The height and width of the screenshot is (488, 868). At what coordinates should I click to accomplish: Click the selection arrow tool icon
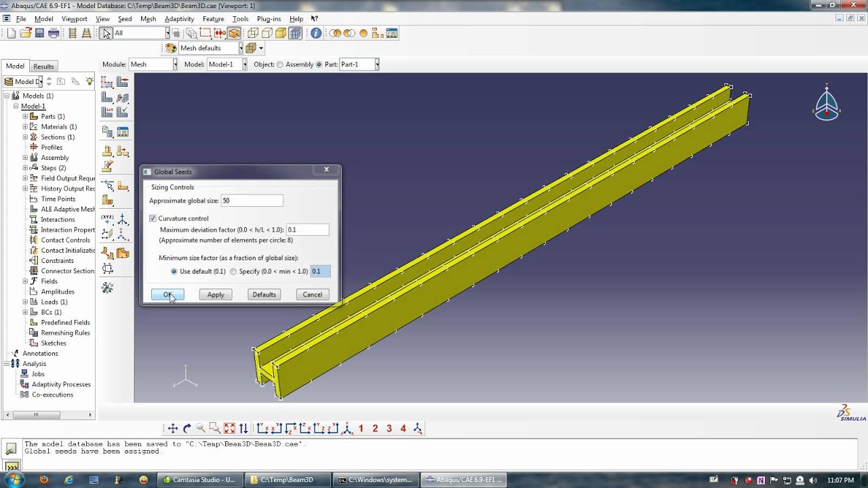[x=106, y=33]
